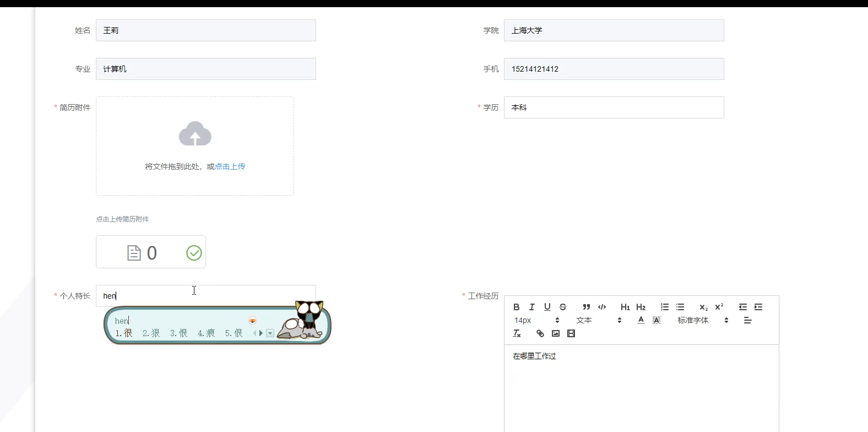
Task: Open the 标准字体 font family dropdown
Action: (x=703, y=320)
